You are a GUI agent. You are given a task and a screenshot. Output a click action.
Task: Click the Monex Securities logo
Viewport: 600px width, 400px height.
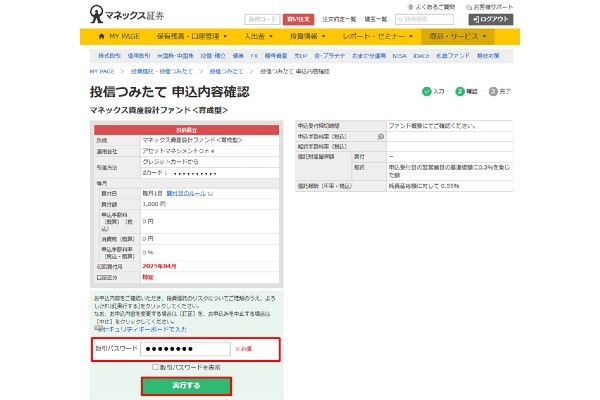(x=127, y=15)
